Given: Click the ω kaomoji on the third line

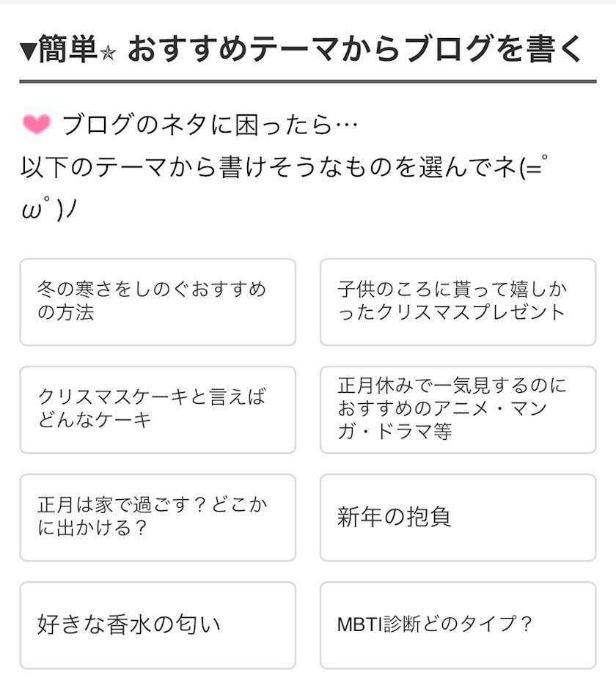Looking at the screenshot, I should click(x=32, y=210).
